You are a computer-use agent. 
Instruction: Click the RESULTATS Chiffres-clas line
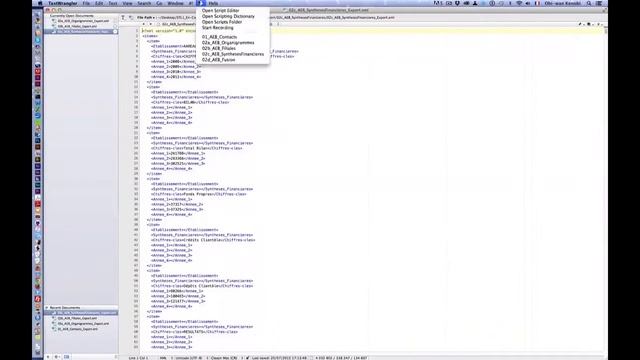click(x=194, y=332)
